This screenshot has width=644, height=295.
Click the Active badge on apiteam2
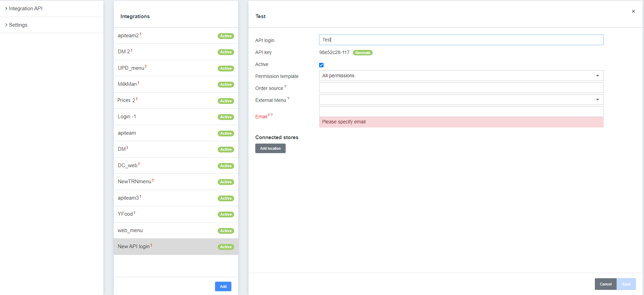[x=226, y=36]
